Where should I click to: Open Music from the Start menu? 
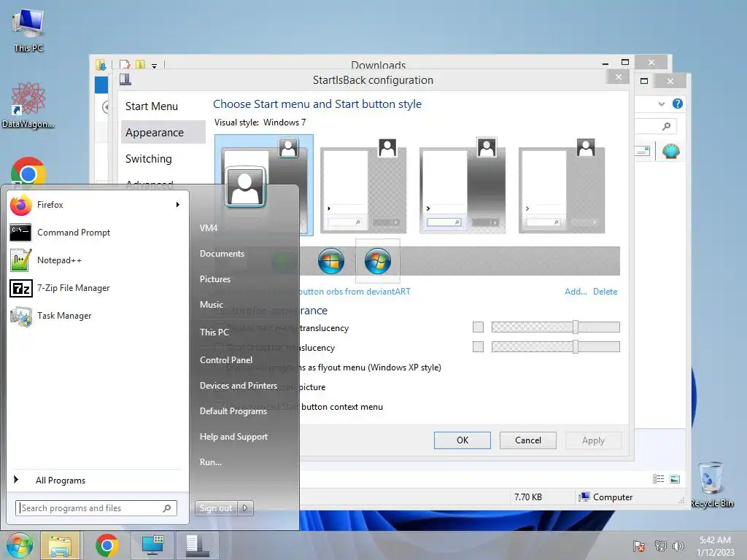212,304
